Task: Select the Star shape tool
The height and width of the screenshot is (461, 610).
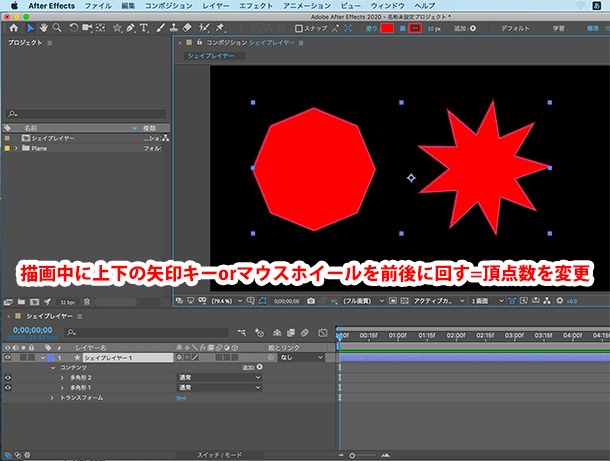Action: click(x=117, y=28)
